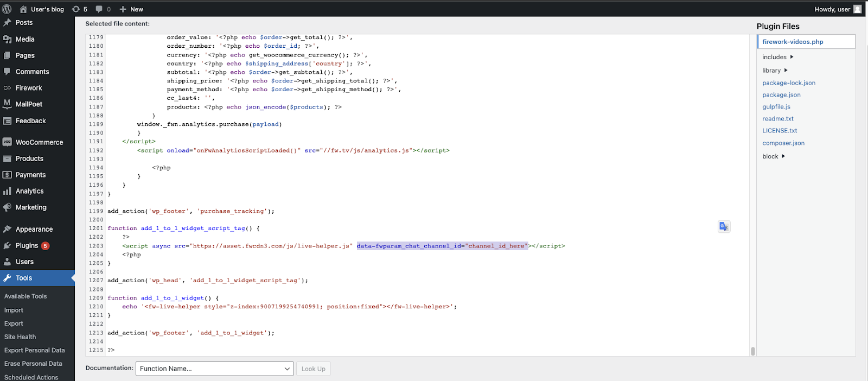
Task: Expand the library folder
Action: pos(775,71)
